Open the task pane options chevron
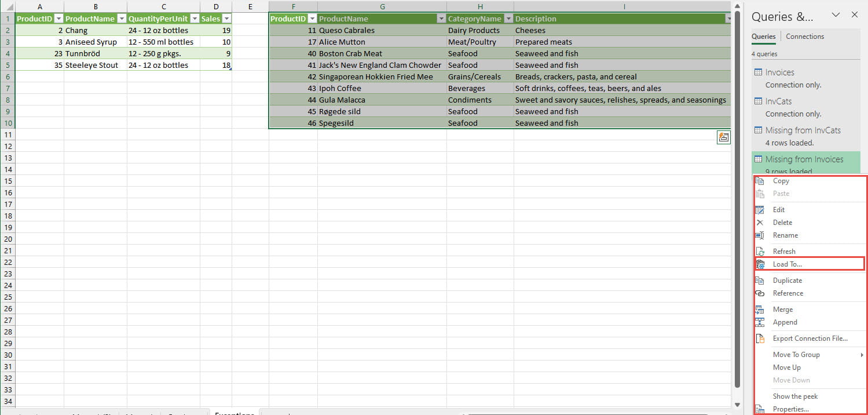The image size is (868, 415). [836, 15]
